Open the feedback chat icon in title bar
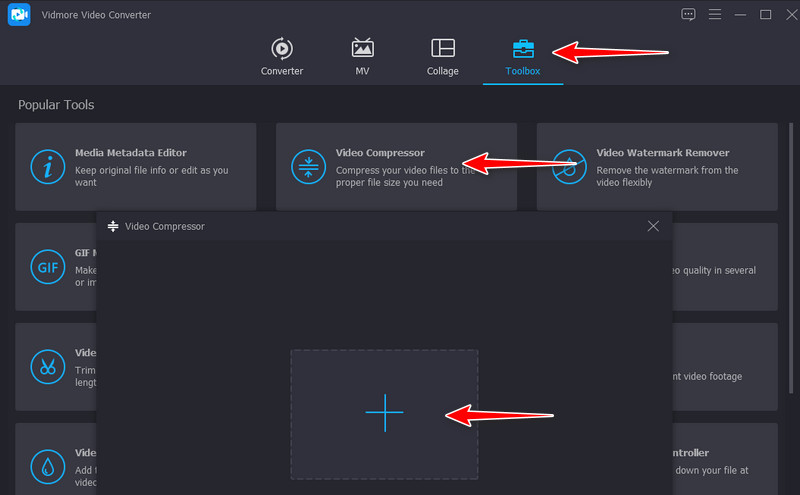This screenshot has width=800, height=495. click(688, 14)
